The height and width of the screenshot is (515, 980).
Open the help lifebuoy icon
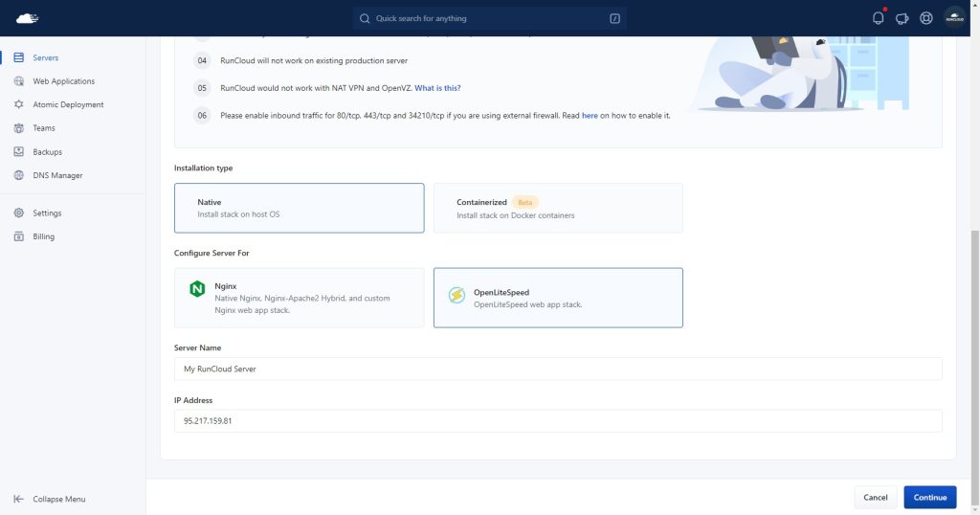click(925, 18)
